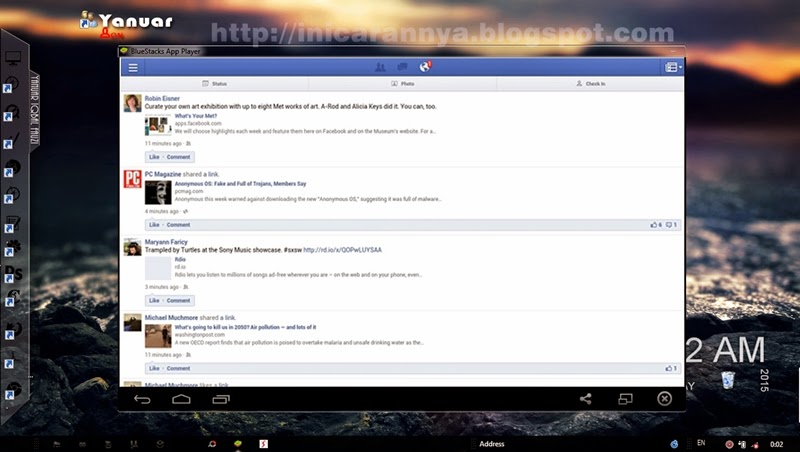The width and height of the screenshot is (800, 452).
Task: Click "4 minutes ago" on PC Magazine post
Action: tap(162, 211)
